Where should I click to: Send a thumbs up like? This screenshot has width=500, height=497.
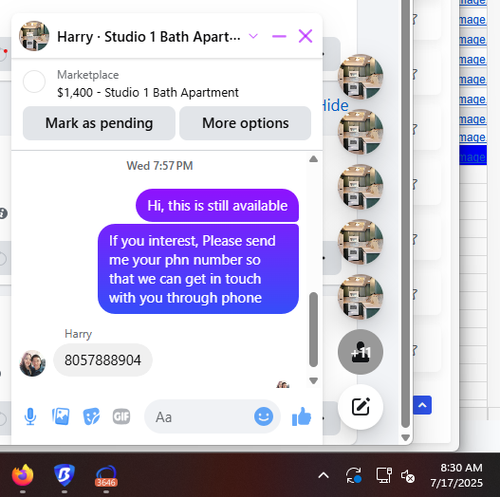[x=302, y=417]
